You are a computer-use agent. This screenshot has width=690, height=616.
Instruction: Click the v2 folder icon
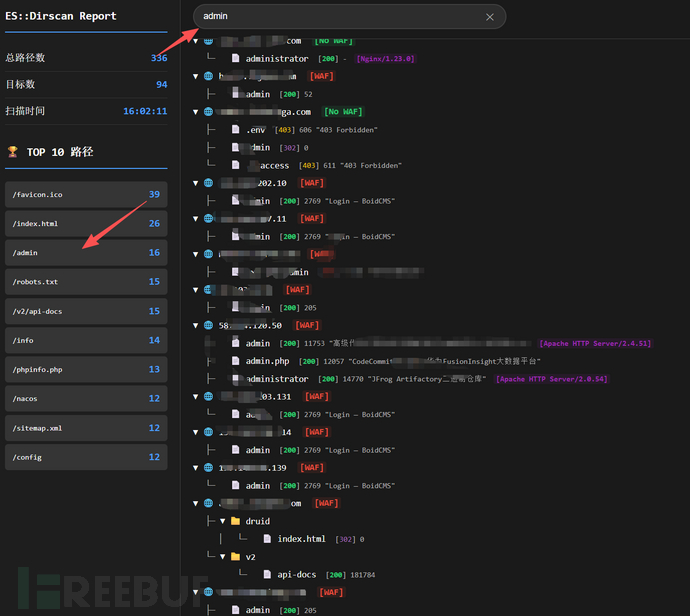coord(235,557)
